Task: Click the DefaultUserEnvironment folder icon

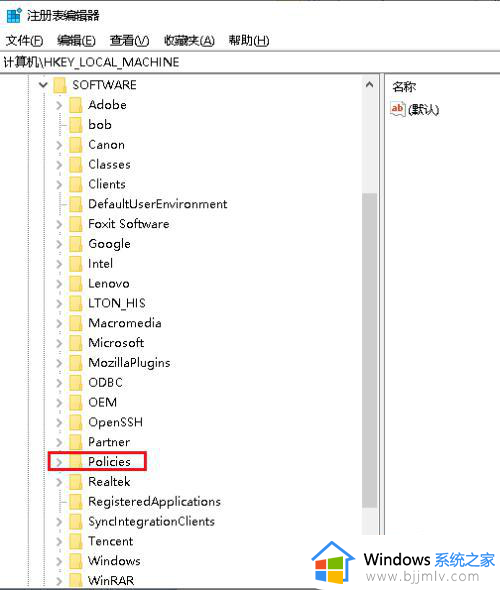Action: [76, 204]
